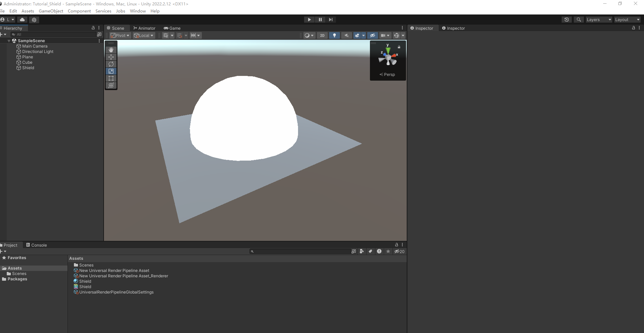The width and height of the screenshot is (644, 333).
Task: Toggle 2D view mode
Action: (322, 35)
